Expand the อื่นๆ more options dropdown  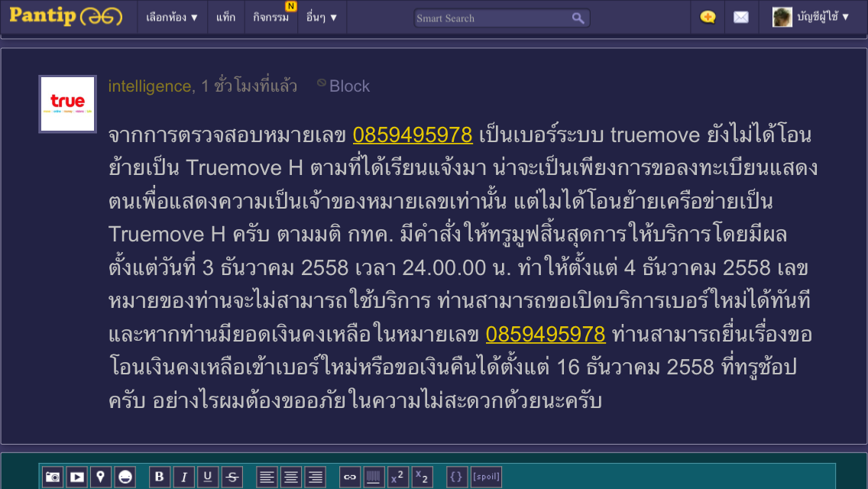click(322, 17)
